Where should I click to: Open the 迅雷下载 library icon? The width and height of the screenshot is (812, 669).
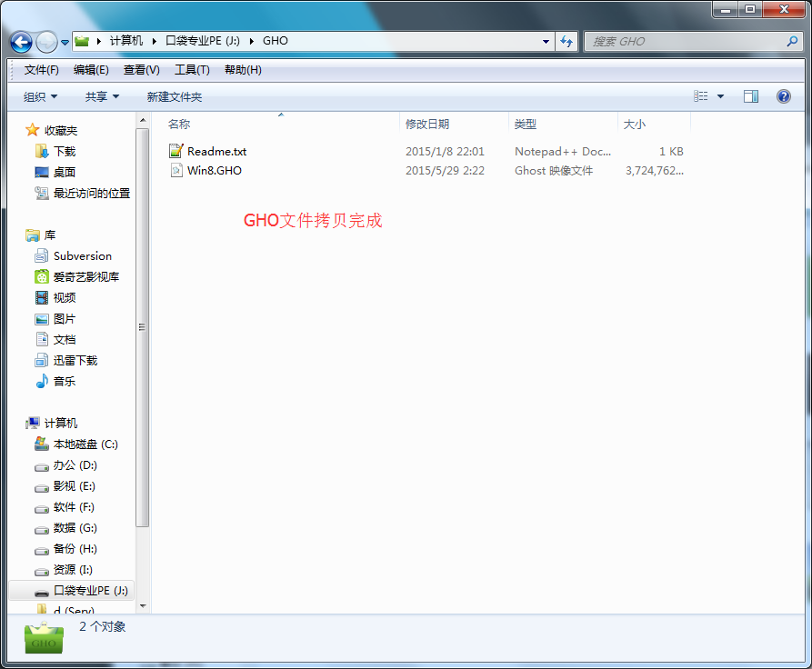click(x=42, y=361)
